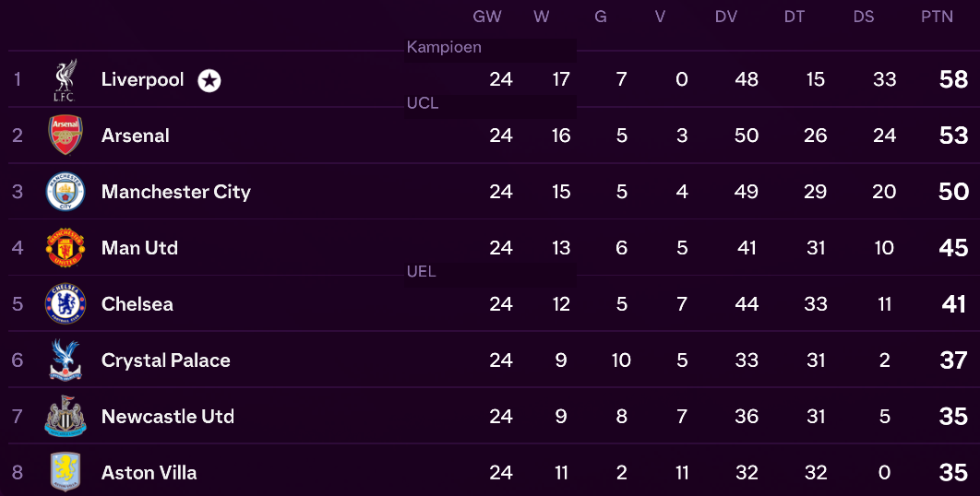Screen dimensions: 980x496
Task: Click the Kampioen zone label
Action: pyautogui.click(x=444, y=47)
